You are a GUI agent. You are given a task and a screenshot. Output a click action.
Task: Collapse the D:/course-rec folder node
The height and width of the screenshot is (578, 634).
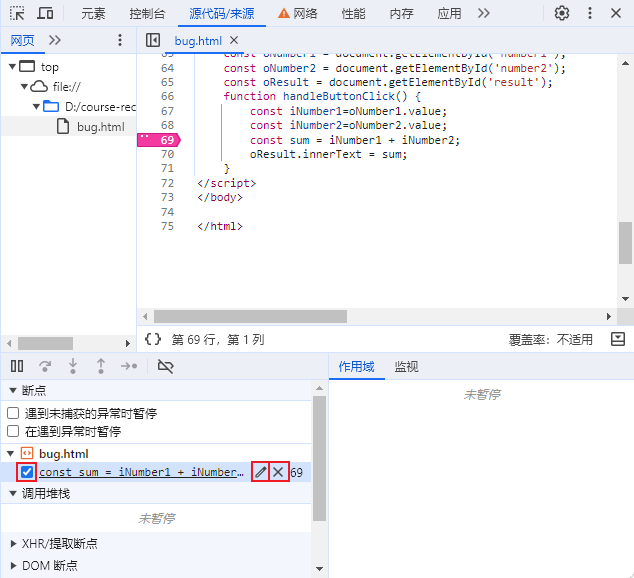point(36,107)
